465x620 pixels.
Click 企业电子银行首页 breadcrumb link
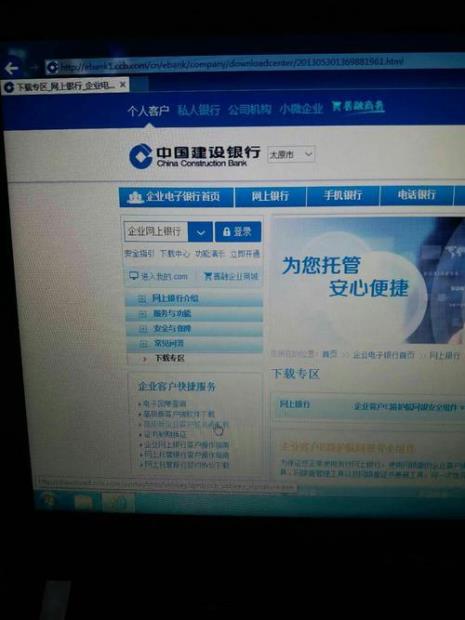point(384,355)
